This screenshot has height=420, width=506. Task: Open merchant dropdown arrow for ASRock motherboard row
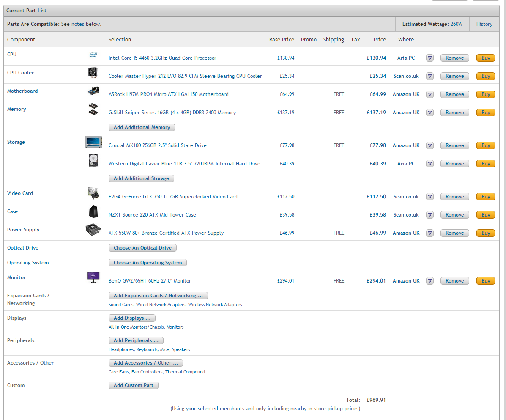pos(430,94)
